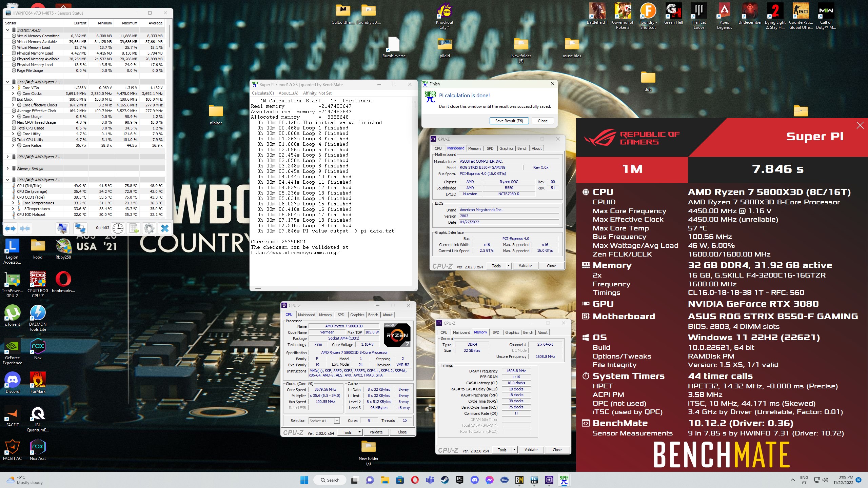Open GeForce Experience desktop icon
This screenshot has width=868, height=488.
[x=13, y=352]
